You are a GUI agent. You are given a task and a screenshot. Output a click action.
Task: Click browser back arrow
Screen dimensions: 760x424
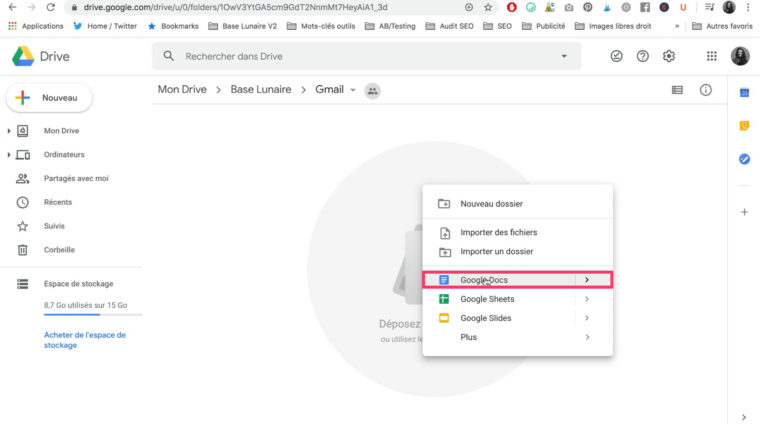coord(13,7)
